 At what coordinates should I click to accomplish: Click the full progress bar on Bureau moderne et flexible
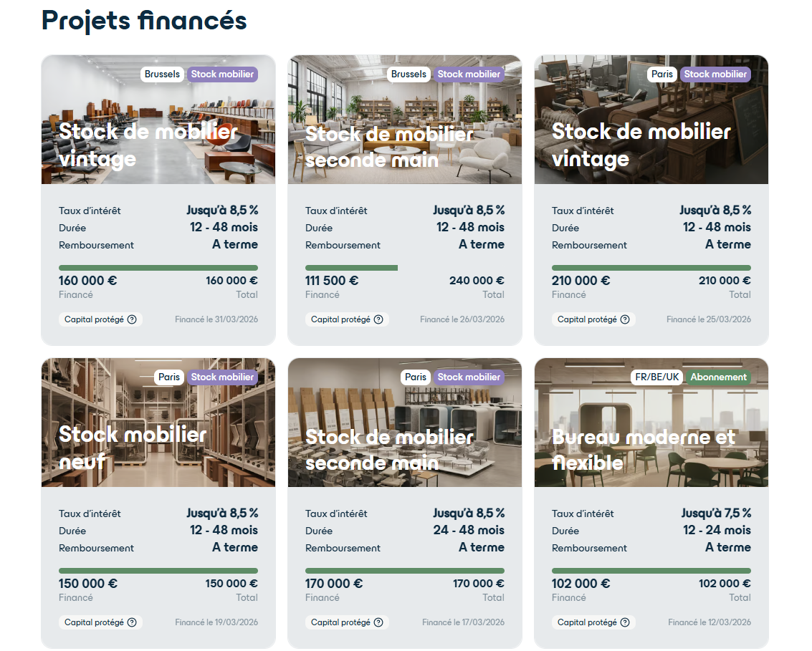pos(651,571)
